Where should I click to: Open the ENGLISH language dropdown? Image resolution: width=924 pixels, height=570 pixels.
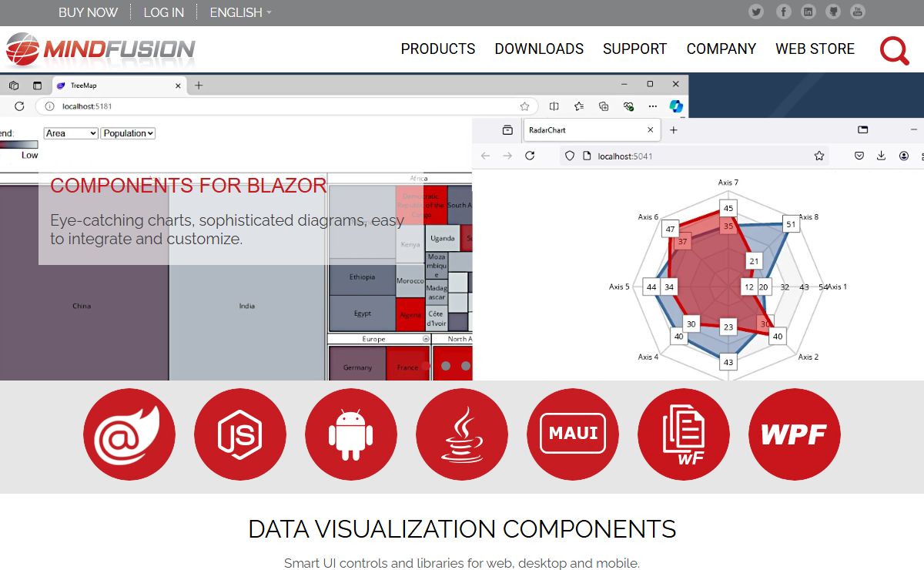241,12
